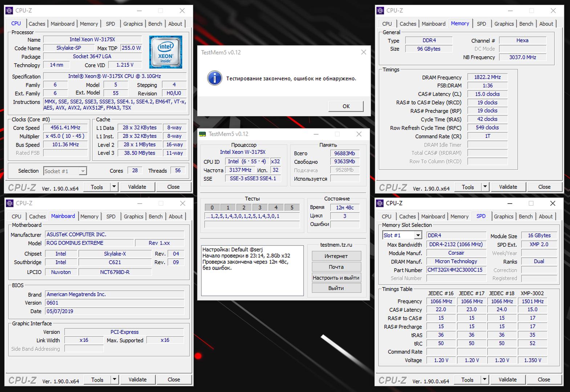570x392 pixels.
Task: Click the NB Frequency 3037.0 MHz value
Action: [x=522, y=57]
